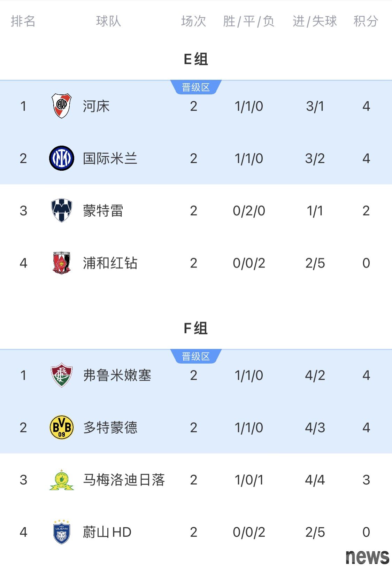The image size is (392, 566).
Task: Open the Monterrey team crest
Action: pos(61,210)
